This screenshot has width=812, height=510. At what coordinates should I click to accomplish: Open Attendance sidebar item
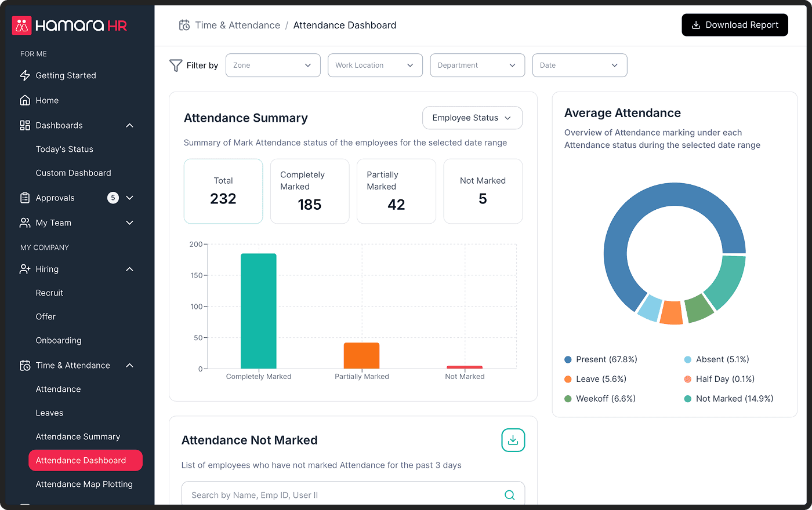pyautogui.click(x=58, y=389)
